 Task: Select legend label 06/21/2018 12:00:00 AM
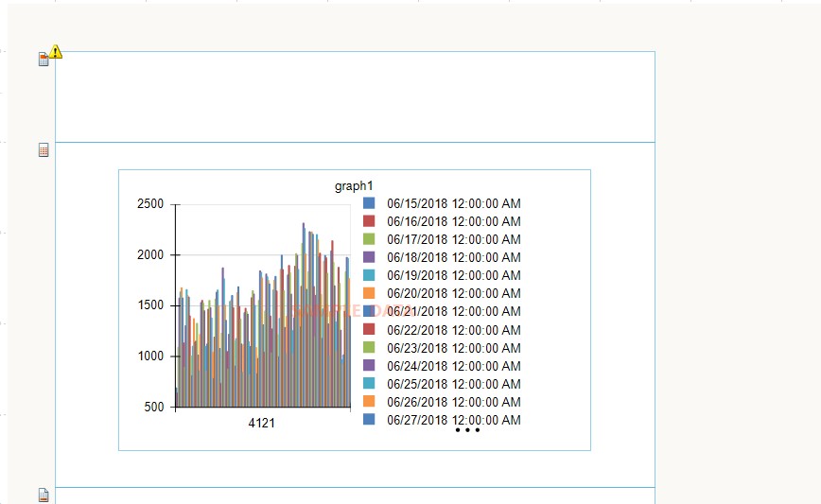coord(454,311)
